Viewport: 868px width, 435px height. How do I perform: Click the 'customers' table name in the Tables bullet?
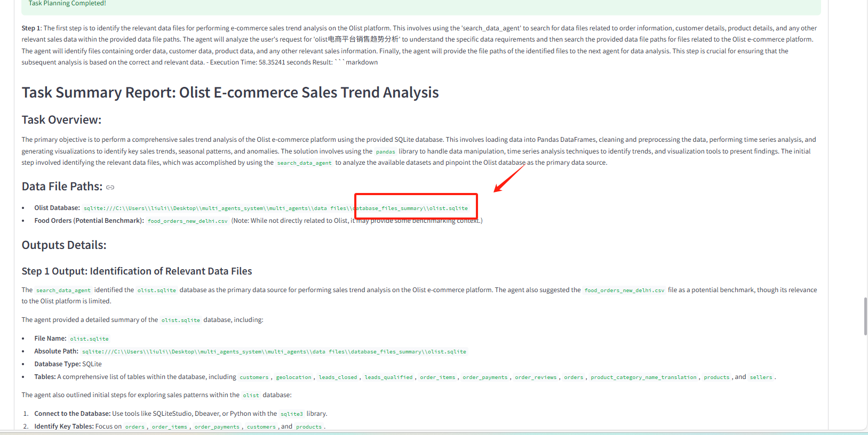[254, 377]
